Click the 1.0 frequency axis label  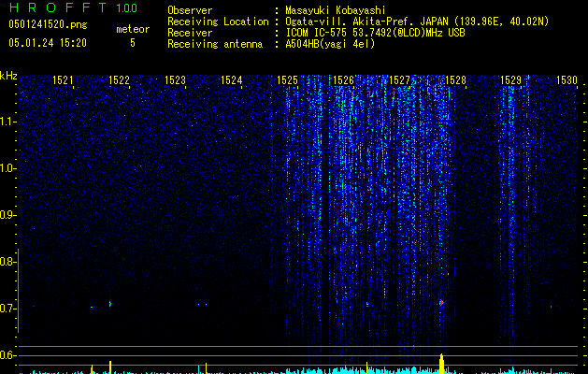(7, 168)
